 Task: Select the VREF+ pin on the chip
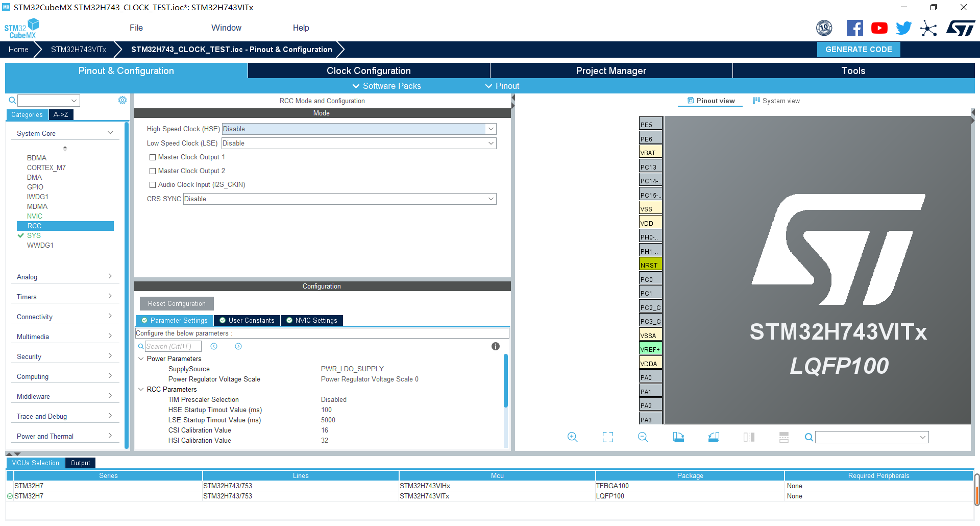pos(650,349)
